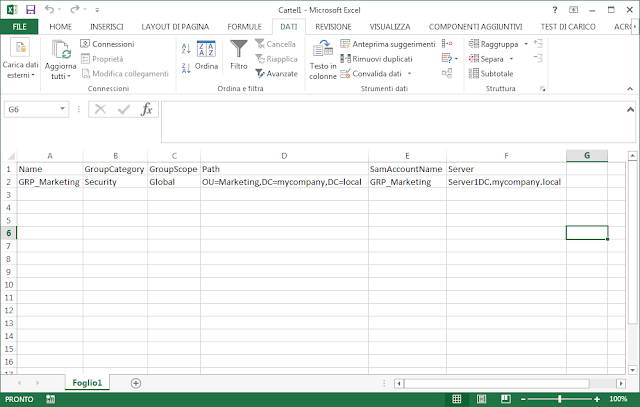Zoom out with minus button
Screen dimensions: 640x407
524,399
